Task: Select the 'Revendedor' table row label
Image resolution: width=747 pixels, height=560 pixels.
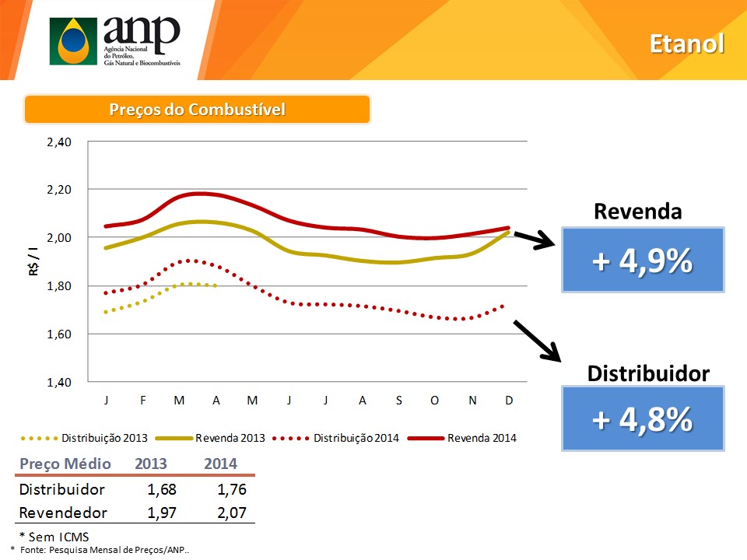Action: (63, 513)
